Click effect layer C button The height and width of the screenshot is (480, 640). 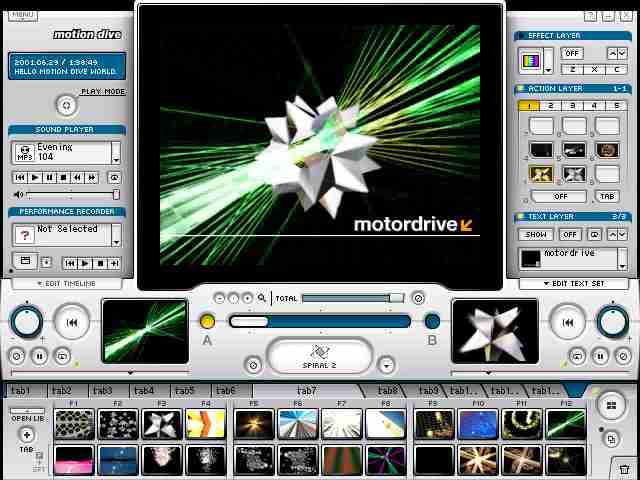coord(616,69)
